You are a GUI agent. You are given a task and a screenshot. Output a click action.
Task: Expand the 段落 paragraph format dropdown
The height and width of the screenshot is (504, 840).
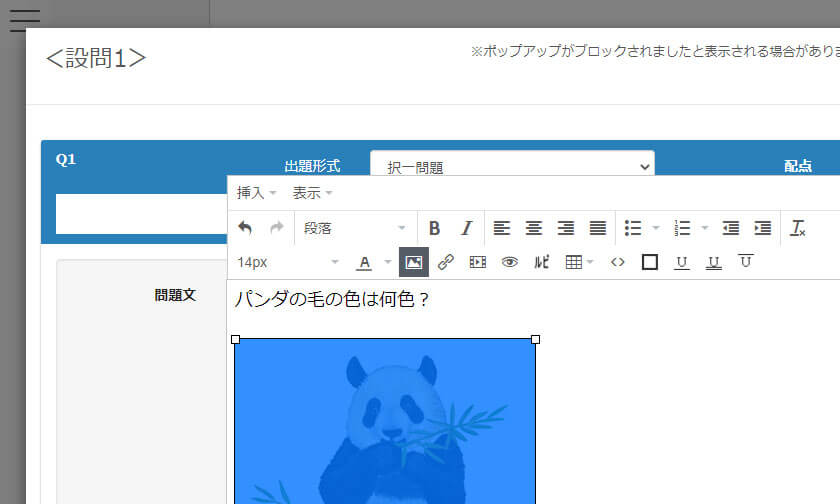[x=355, y=228]
